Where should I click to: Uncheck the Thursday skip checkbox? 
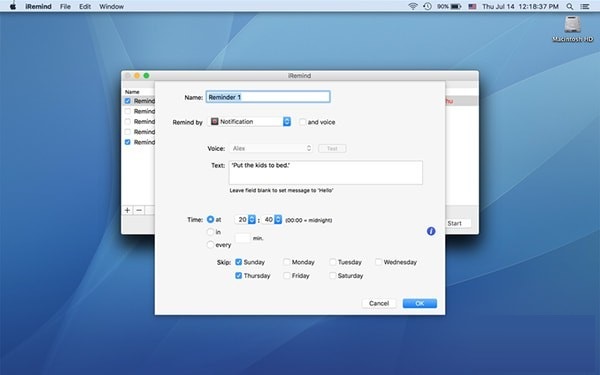(x=238, y=276)
